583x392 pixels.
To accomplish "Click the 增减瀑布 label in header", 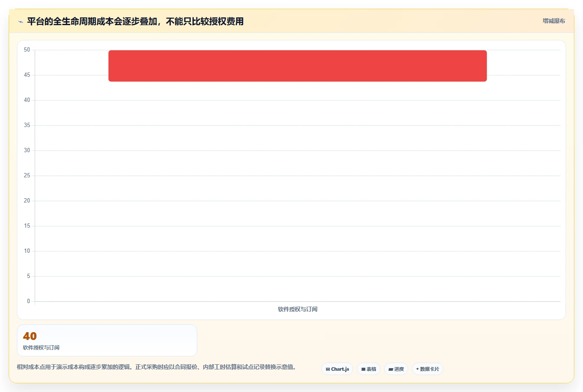I will [554, 21].
